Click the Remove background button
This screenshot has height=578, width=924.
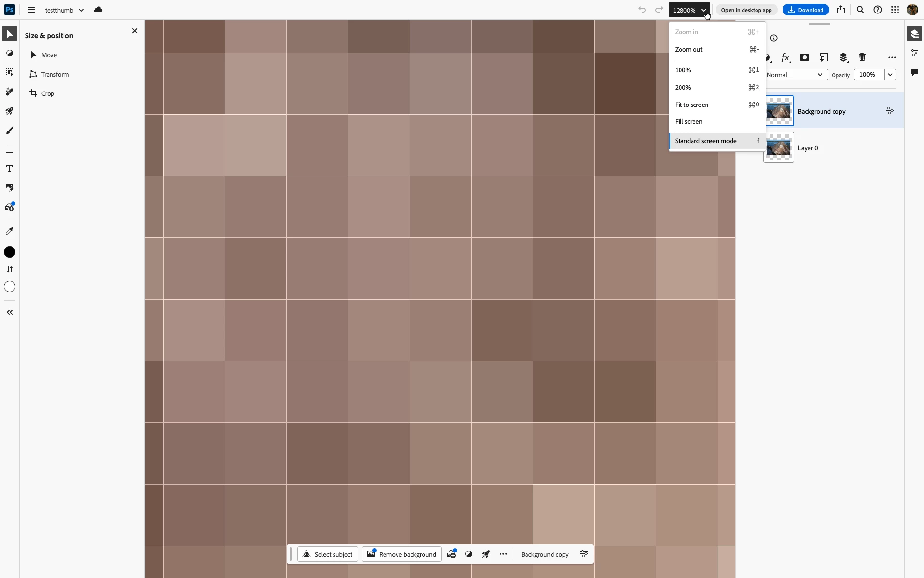(402, 554)
